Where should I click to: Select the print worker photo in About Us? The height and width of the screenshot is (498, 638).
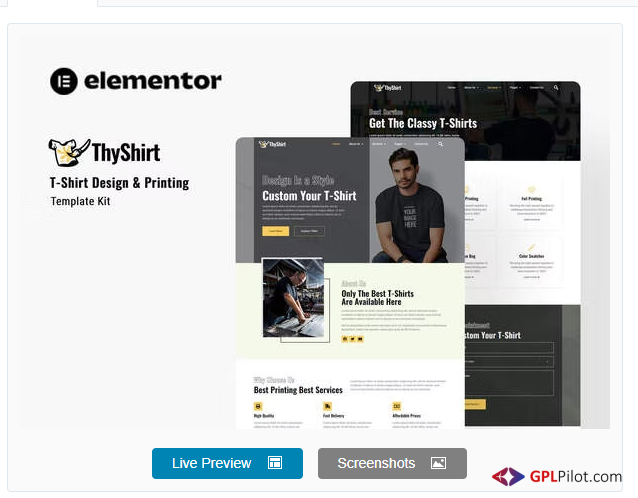coord(292,300)
